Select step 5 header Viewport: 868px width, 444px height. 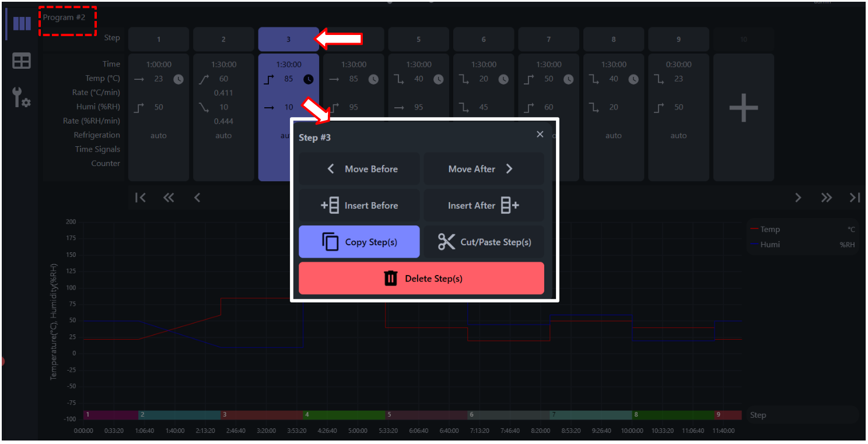coord(418,39)
